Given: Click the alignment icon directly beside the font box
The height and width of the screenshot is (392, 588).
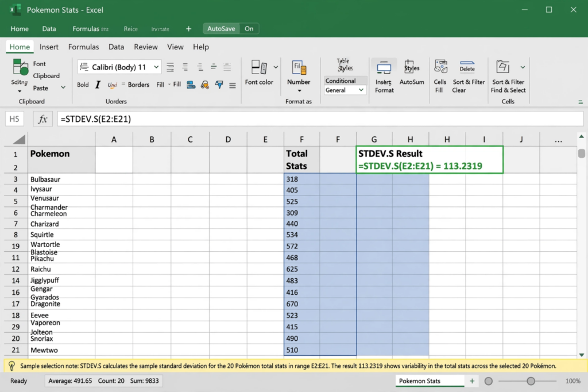Looking at the screenshot, I should [170, 67].
